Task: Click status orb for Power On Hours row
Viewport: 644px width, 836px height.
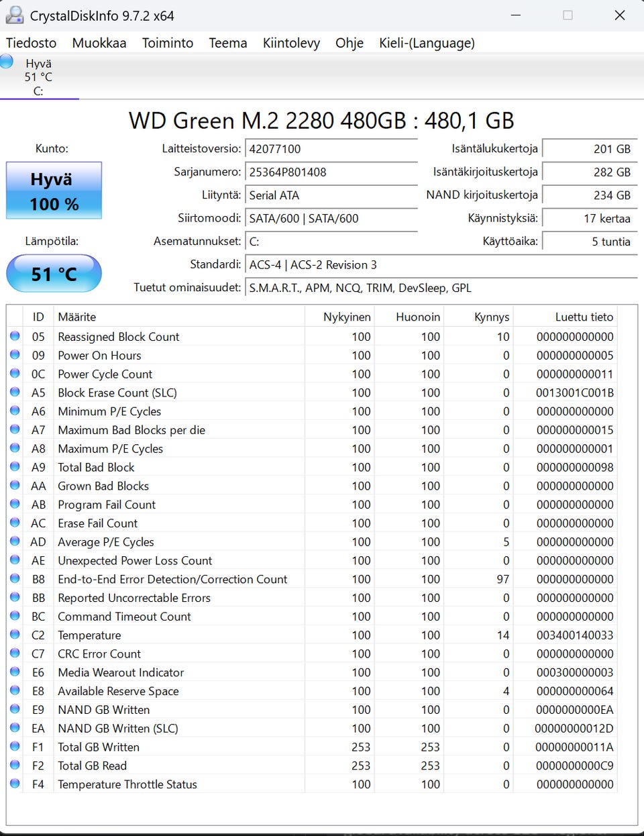Action: [15, 355]
